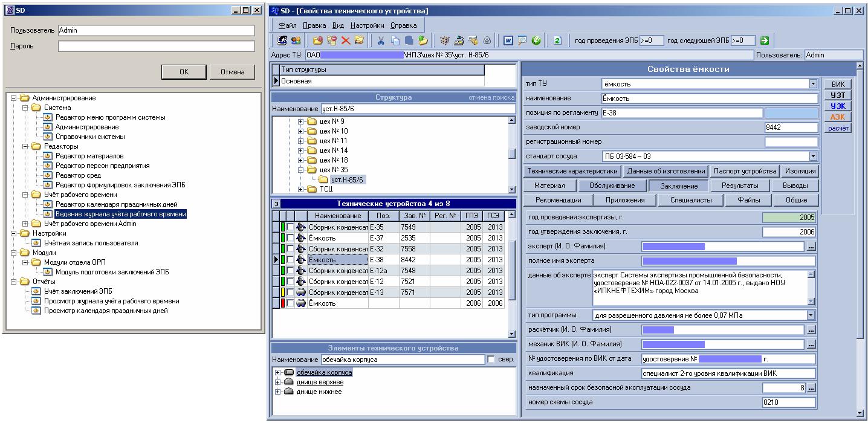Click the magnifier search toolbar icon

click(x=522, y=40)
